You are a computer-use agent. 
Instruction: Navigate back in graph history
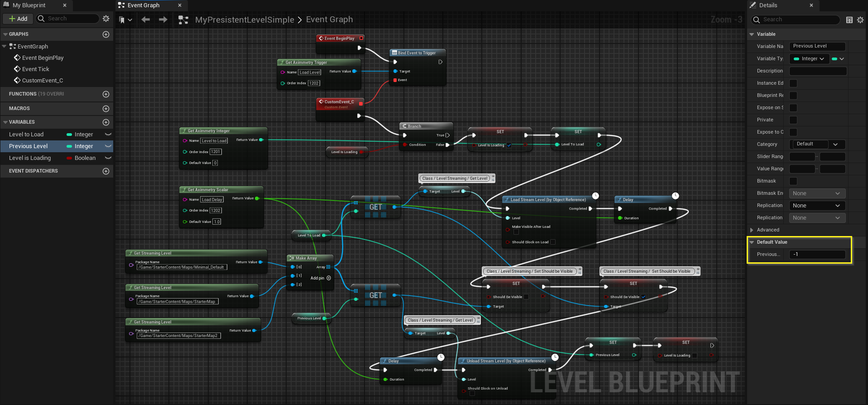point(145,19)
